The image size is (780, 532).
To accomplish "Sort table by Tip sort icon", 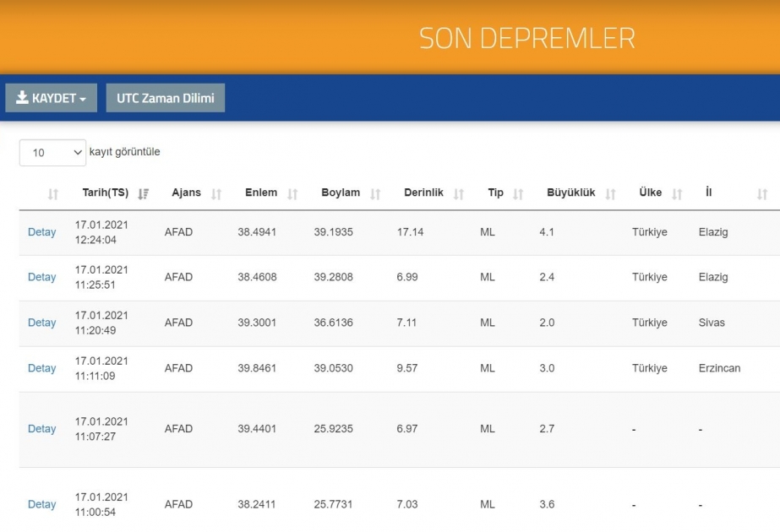I will point(518,194).
